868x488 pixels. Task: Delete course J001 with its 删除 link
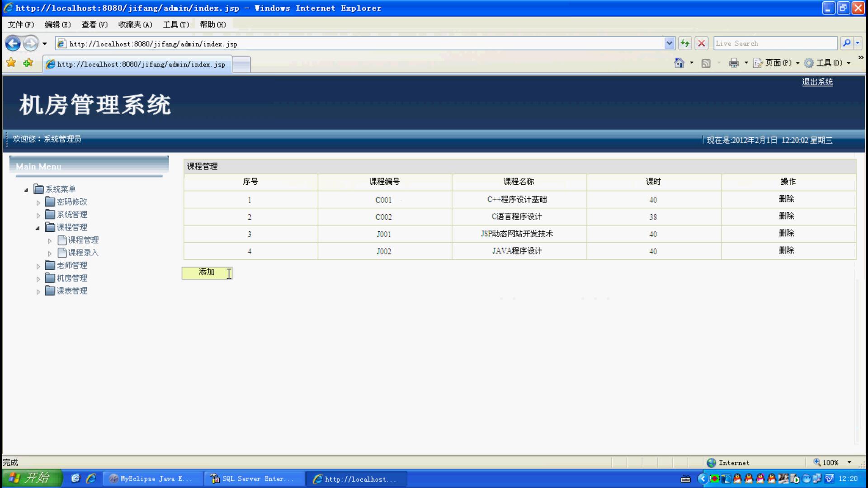coord(787,233)
